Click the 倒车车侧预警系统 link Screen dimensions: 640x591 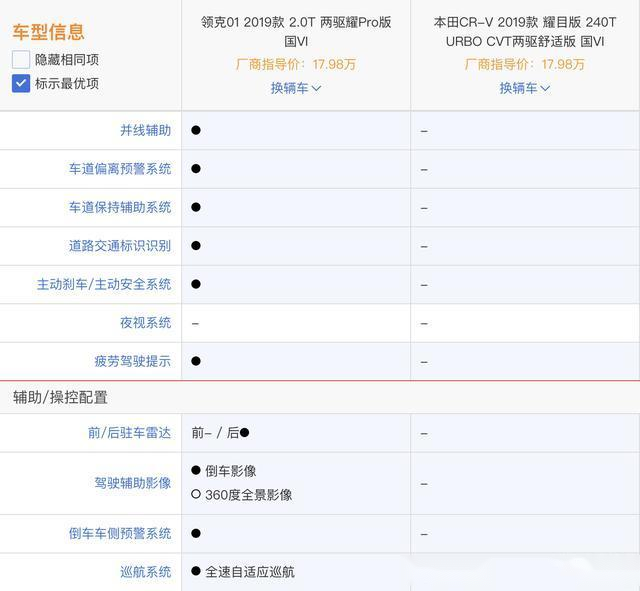pyautogui.click(x=120, y=534)
